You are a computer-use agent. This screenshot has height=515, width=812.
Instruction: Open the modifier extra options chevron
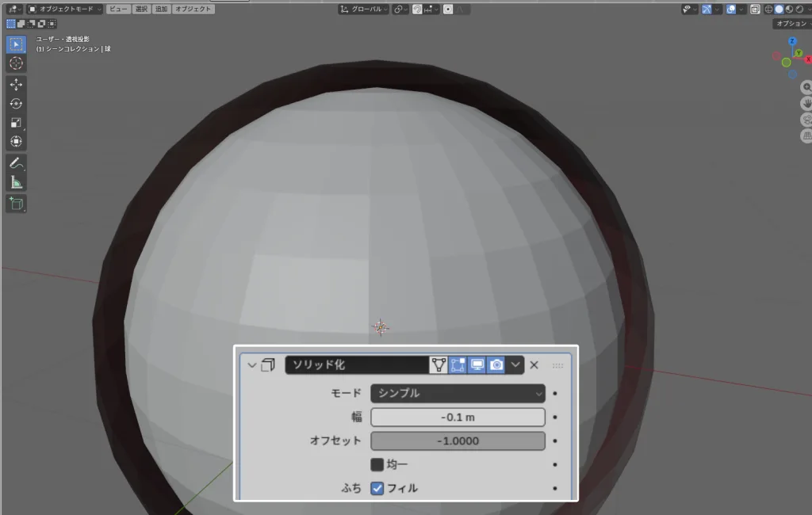point(515,365)
